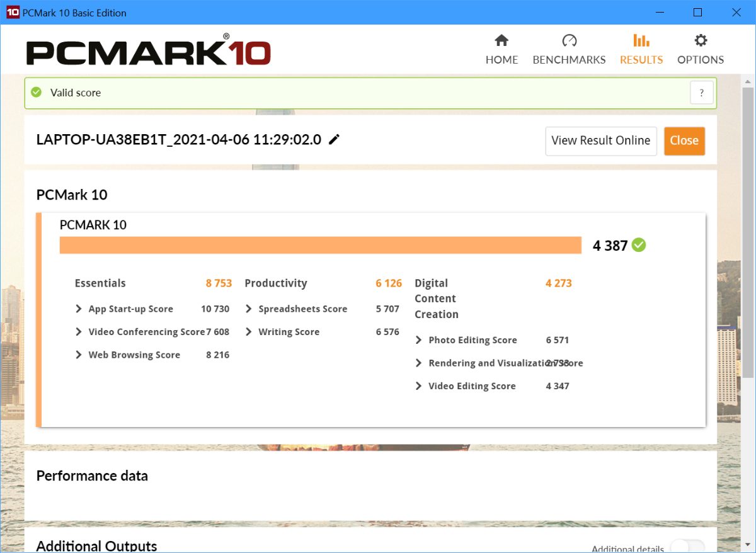Click the vertical scrollbar on the right
The height and width of the screenshot is (553, 756).
pyautogui.click(x=748, y=233)
